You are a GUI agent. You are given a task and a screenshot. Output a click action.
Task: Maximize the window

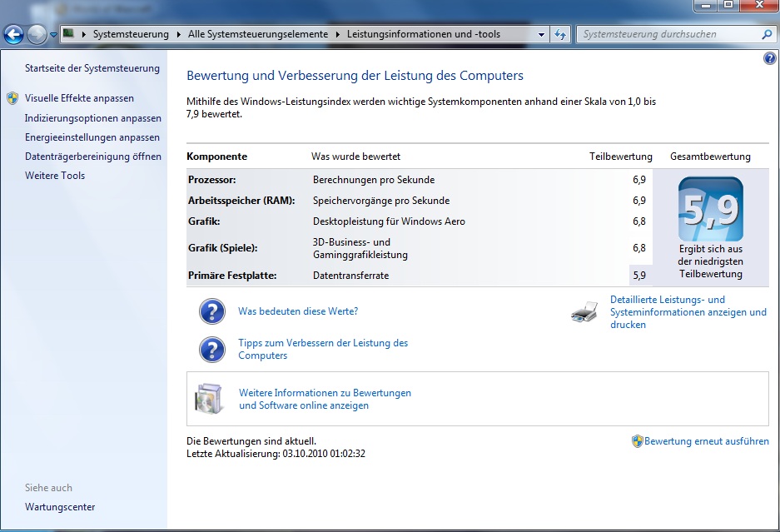728,5
